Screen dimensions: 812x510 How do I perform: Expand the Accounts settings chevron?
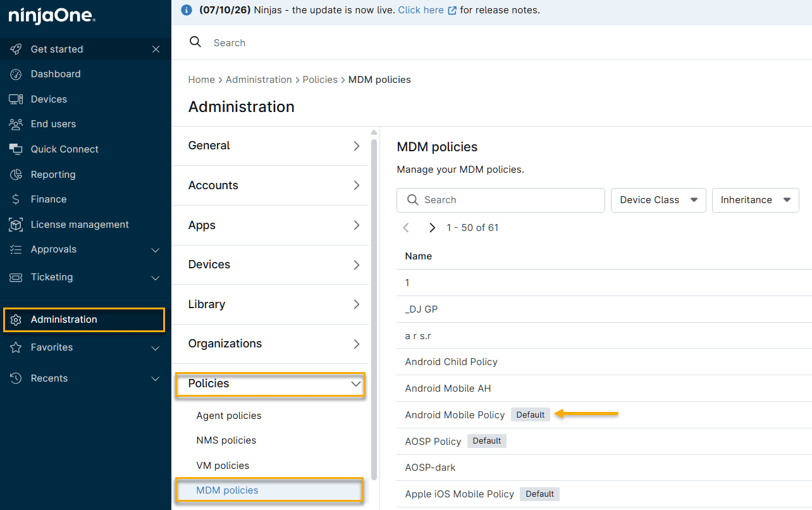pyautogui.click(x=357, y=185)
